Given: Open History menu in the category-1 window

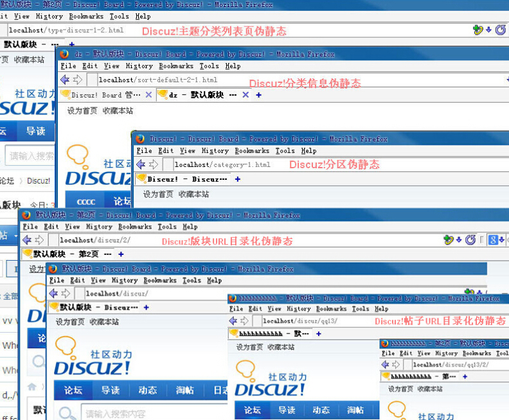Looking at the screenshot, I should click(x=215, y=150).
